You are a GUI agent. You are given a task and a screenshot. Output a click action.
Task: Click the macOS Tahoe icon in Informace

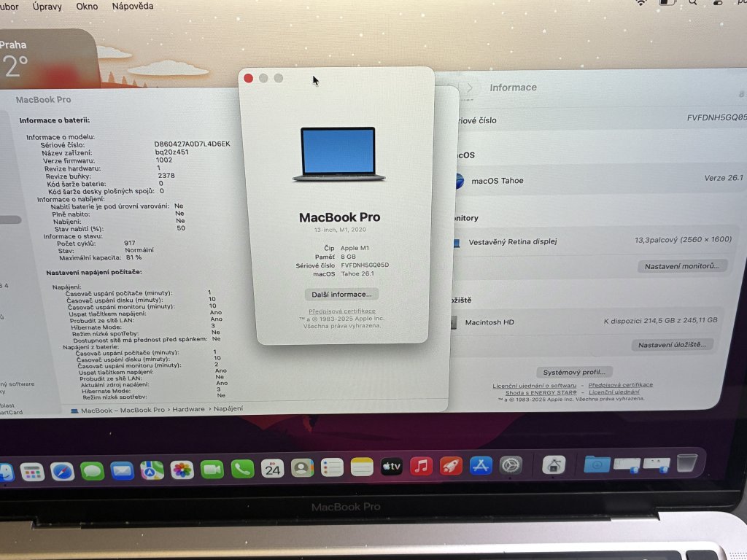(459, 181)
